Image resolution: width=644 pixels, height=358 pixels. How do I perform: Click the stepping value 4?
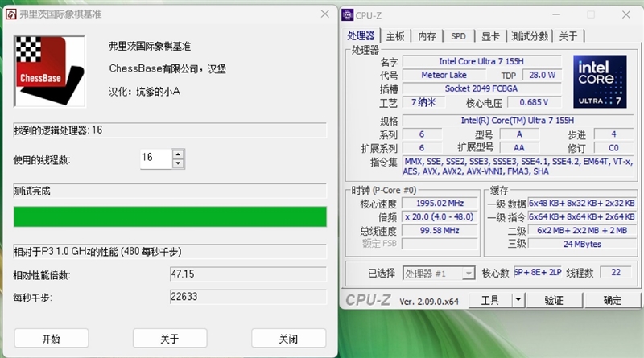(613, 134)
